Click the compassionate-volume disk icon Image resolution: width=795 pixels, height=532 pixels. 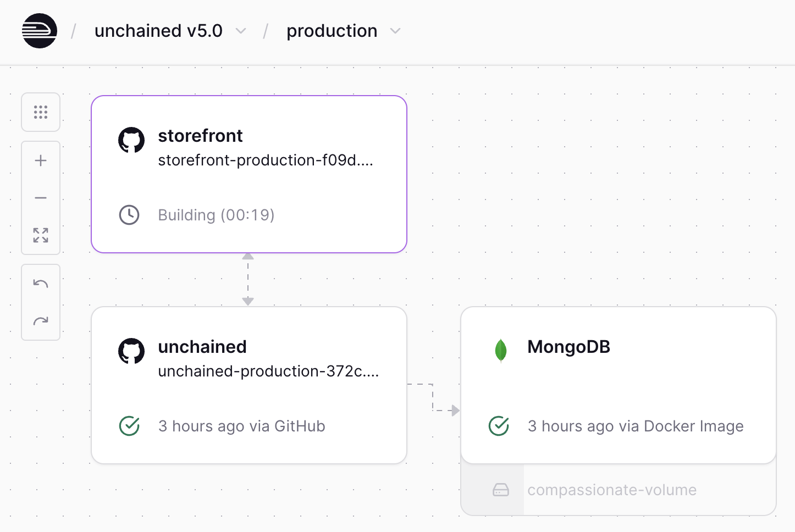tap(501, 490)
